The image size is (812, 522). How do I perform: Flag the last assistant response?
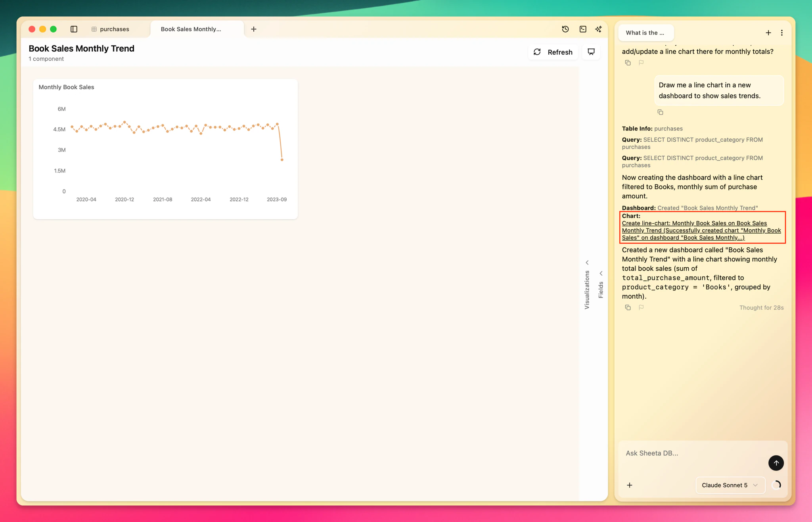pyautogui.click(x=641, y=307)
